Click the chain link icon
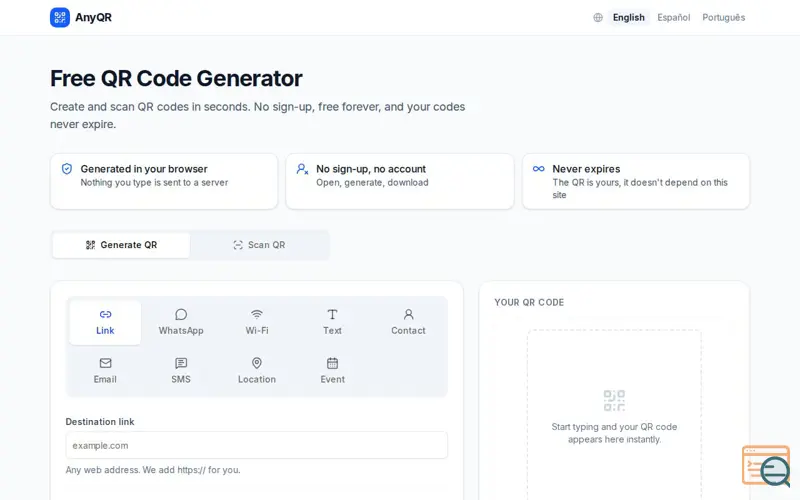Screen dimensions: 800x500 (x=105, y=314)
